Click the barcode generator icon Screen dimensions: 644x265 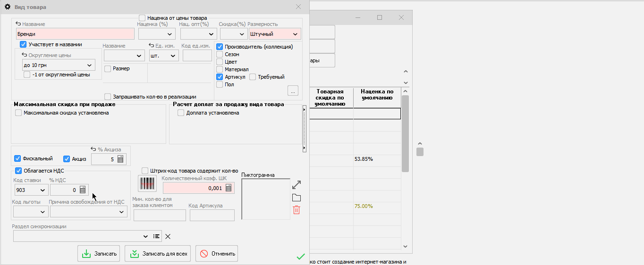[x=147, y=184]
